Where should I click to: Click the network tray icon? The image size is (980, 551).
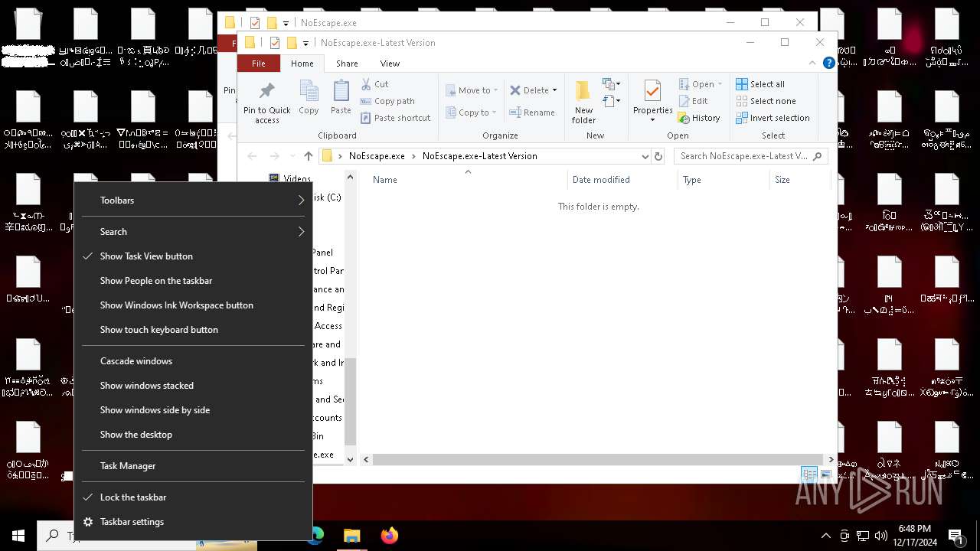click(863, 536)
